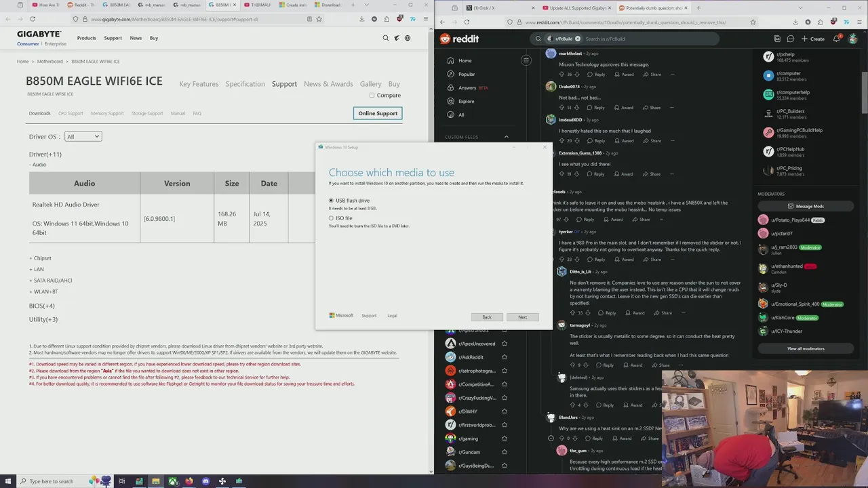The width and height of the screenshot is (868, 488).
Task: Open Explore in Reddit sidebar
Action: point(466,102)
